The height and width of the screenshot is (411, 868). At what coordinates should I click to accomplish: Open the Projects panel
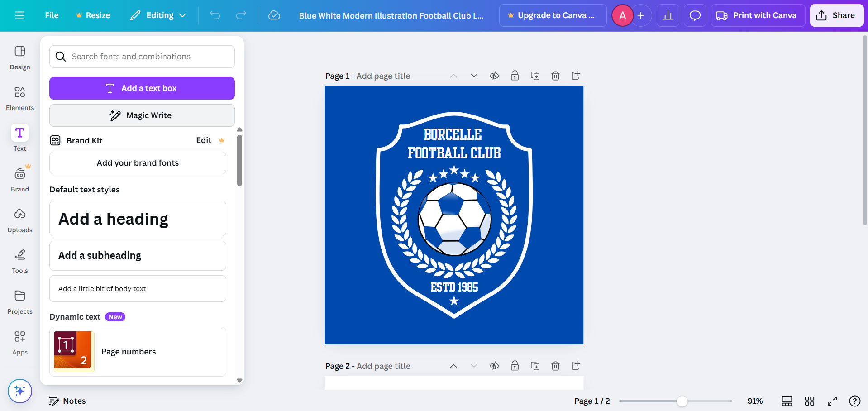pos(19,301)
